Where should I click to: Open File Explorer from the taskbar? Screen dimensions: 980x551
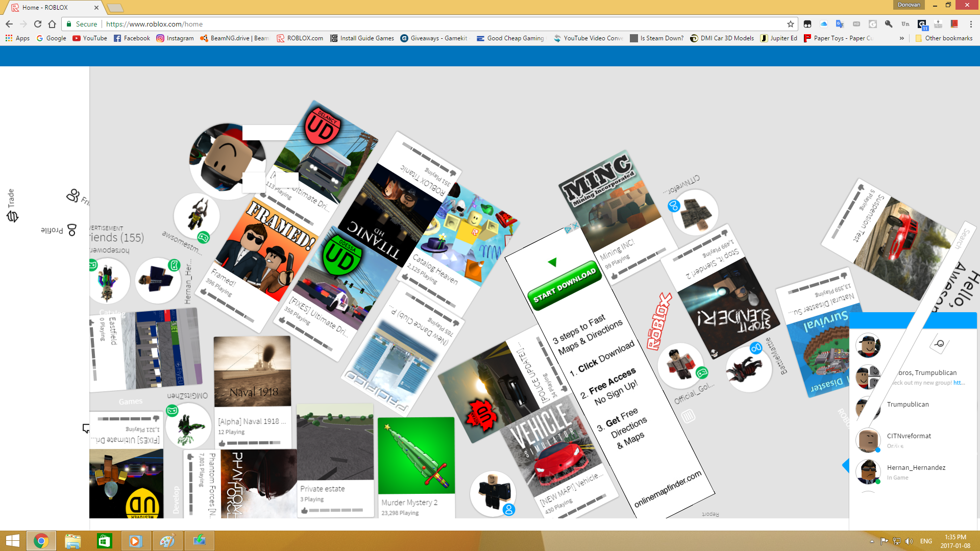[x=72, y=541]
